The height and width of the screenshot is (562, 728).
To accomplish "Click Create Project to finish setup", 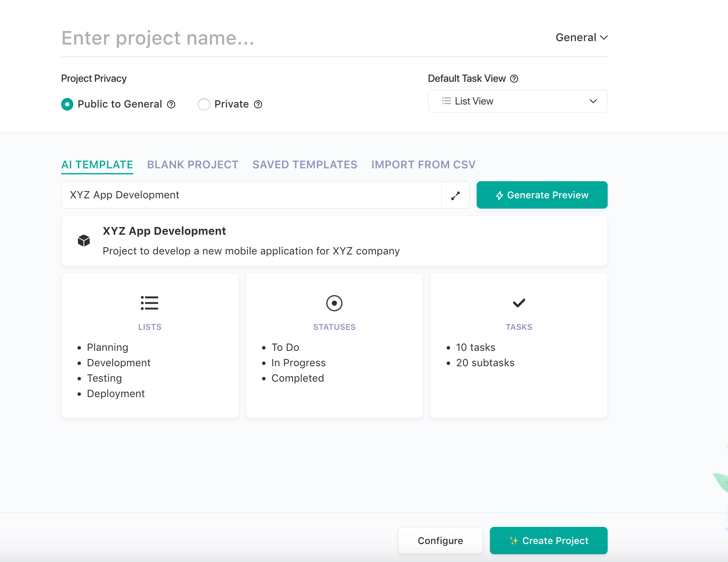I will pos(549,541).
